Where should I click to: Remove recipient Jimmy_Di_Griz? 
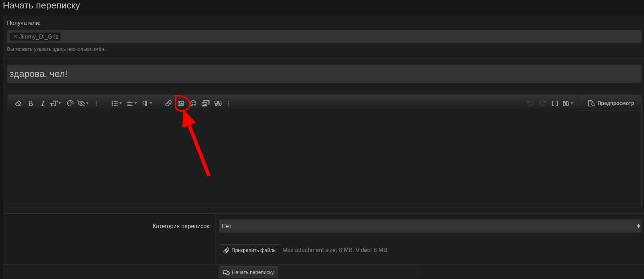click(15, 36)
